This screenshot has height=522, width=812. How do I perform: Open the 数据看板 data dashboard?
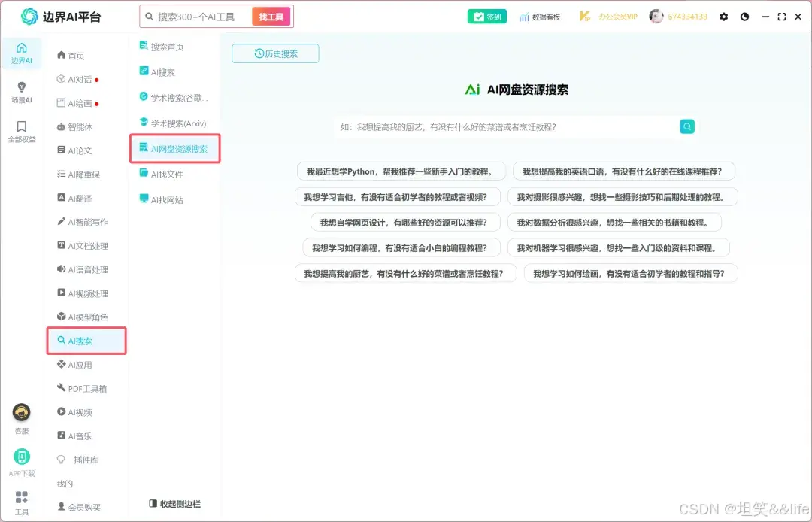[541, 16]
